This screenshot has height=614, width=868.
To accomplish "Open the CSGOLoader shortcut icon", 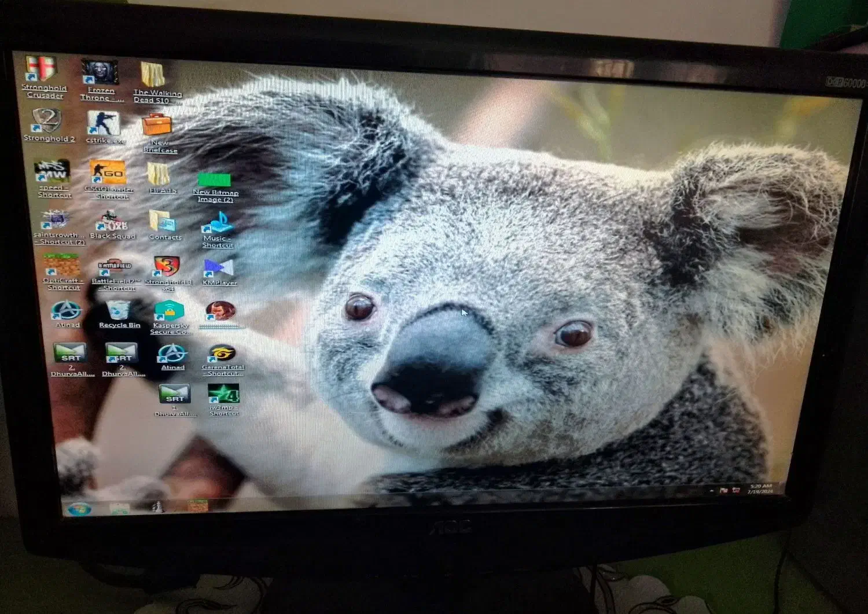I will [x=108, y=173].
